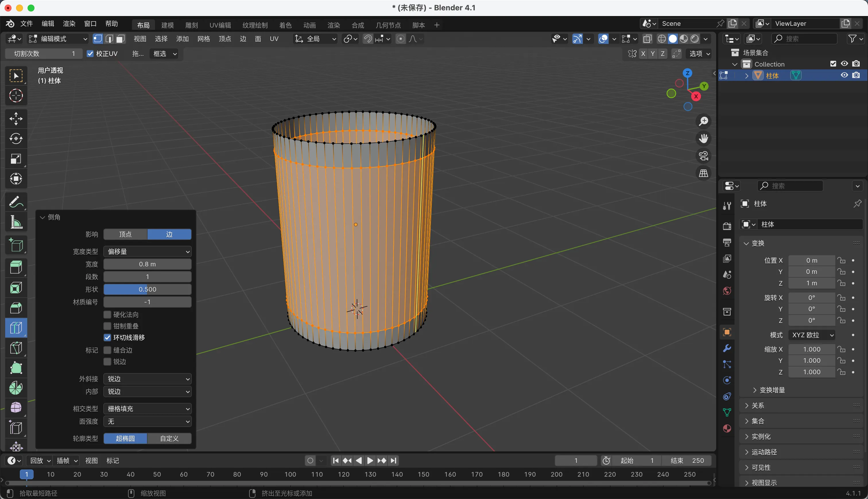The width and height of the screenshot is (868, 499).
Task: Select the Measure tool
Action: tap(16, 222)
